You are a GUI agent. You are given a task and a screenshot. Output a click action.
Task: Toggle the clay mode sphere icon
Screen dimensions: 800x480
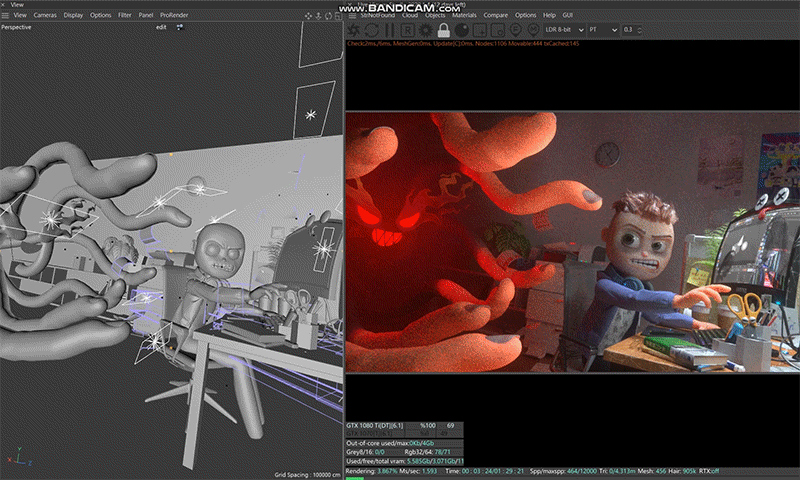[462, 30]
